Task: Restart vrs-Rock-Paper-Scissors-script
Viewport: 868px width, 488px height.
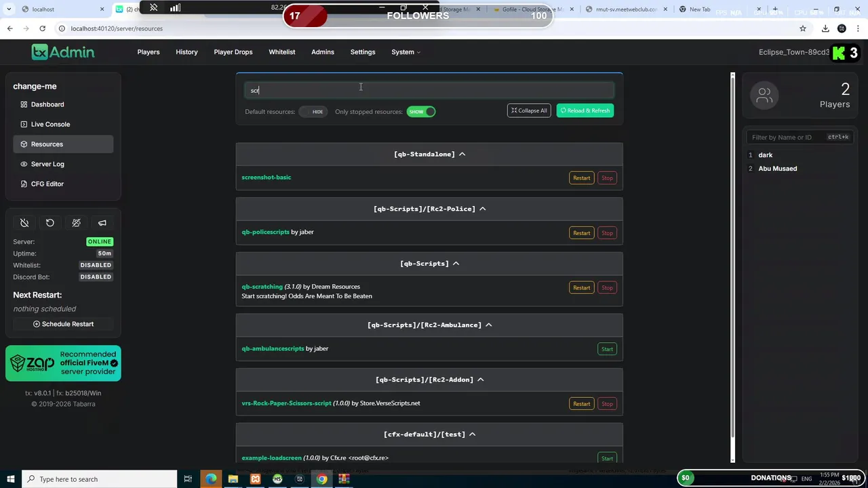Action: click(581, 403)
